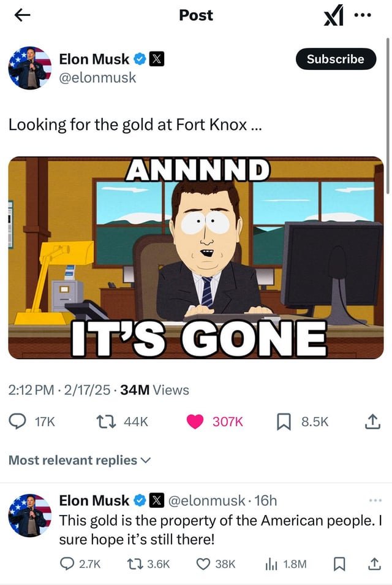The height and width of the screenshot is (585, 392).
Task: Open the reply's 2.7K comment icon
Action: pyautogui.click(x=67, y=564)
